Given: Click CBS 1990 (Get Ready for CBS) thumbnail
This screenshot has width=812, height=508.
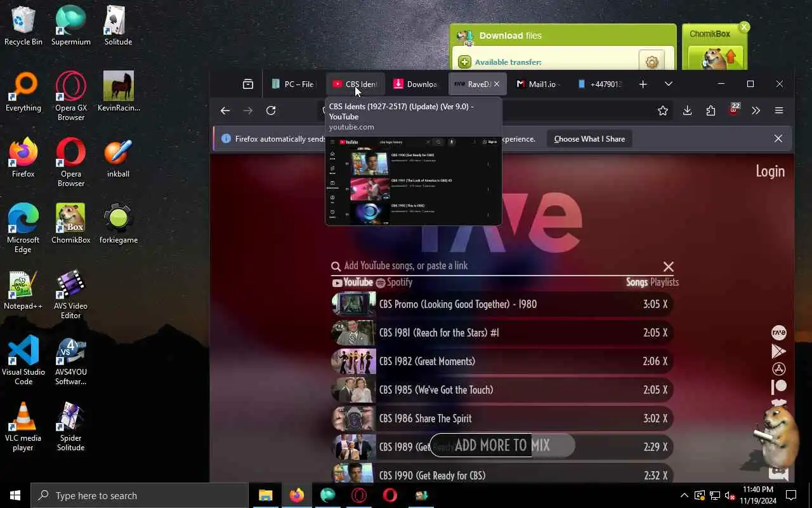Looking at the screenshot, I should pyautogui.click(x=353, y=474).
